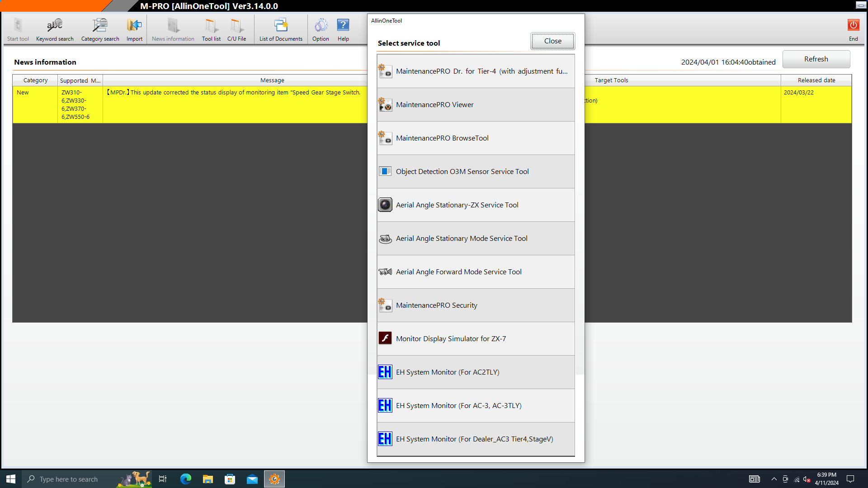Viewport: 868px width, 488px height.
Task: Click the ZW310-6 supported models cell
Action: point(80,104)
